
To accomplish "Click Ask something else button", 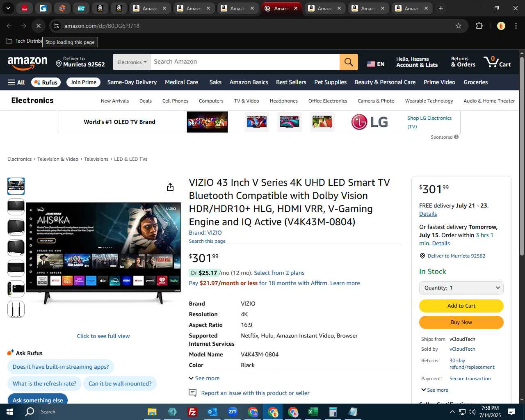I will point(38,399).
